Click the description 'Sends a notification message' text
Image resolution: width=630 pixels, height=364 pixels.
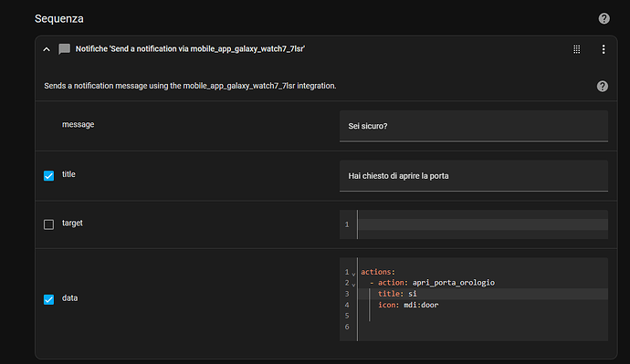click(190, 86)
